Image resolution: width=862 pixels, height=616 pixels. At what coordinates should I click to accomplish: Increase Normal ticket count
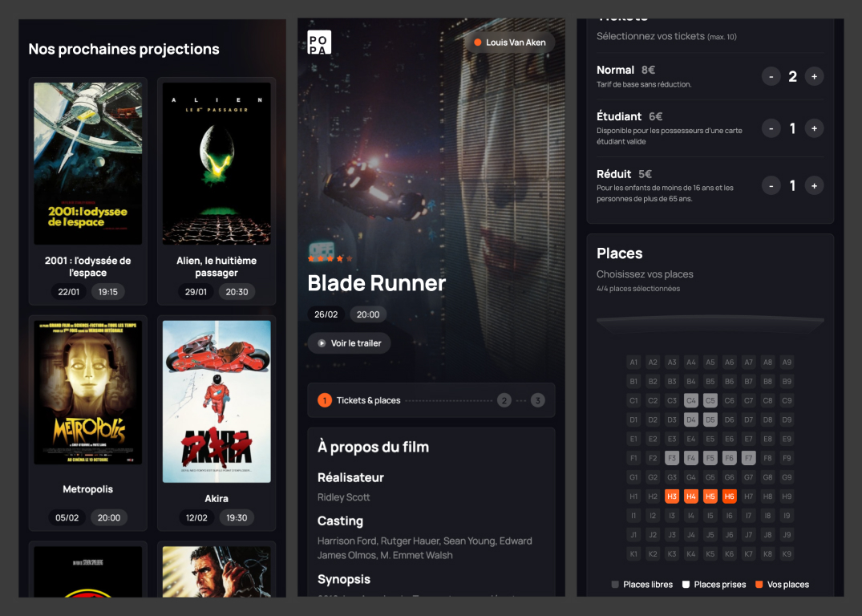point(814,76)
